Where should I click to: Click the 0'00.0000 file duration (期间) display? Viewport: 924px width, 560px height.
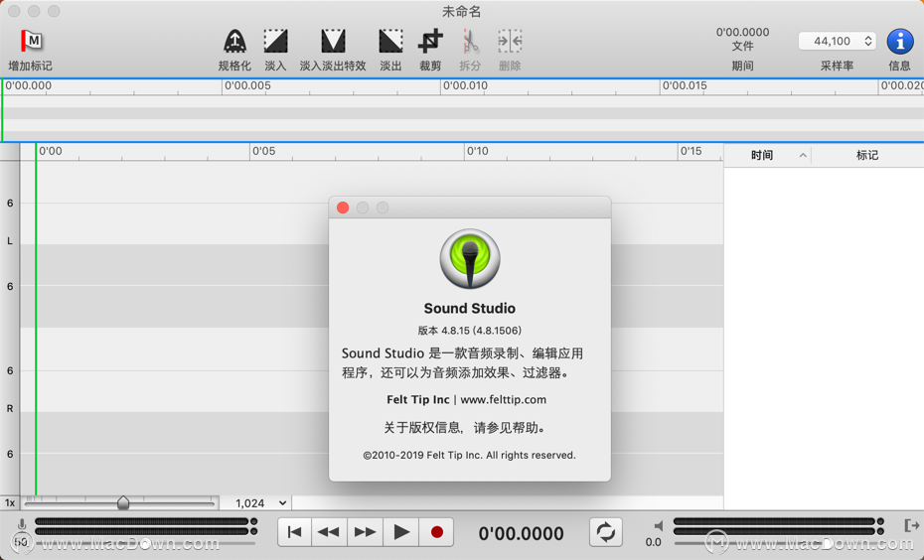click(x=742, y=33)
